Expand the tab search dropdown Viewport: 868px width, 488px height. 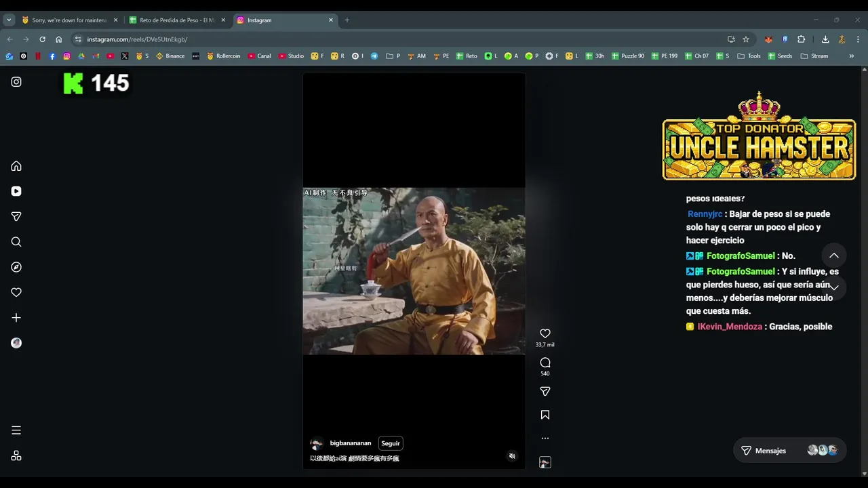coord(9,20)
